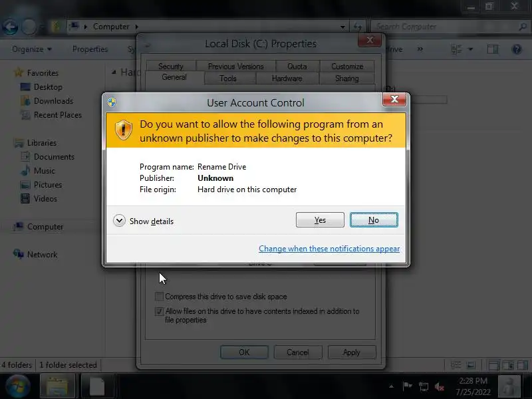Select the Tools tab
Screen dimensions: 532x399
(227, 78)
